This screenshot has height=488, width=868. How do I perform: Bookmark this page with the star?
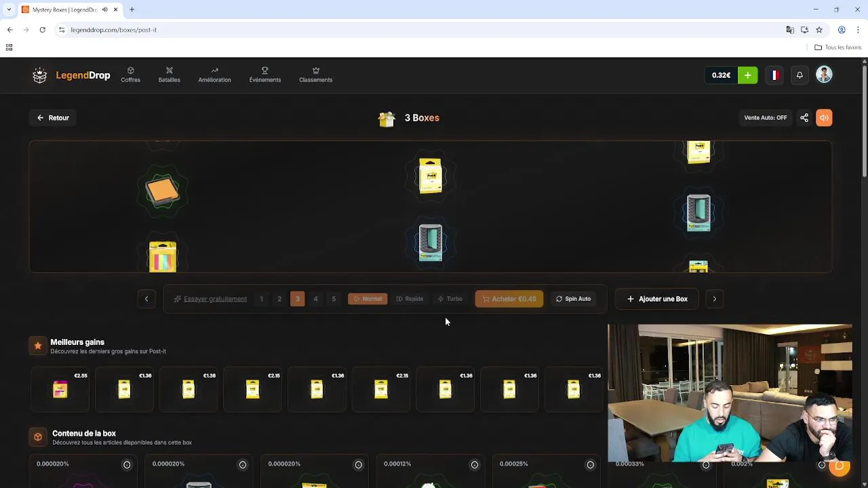click(x=819, y=30)
